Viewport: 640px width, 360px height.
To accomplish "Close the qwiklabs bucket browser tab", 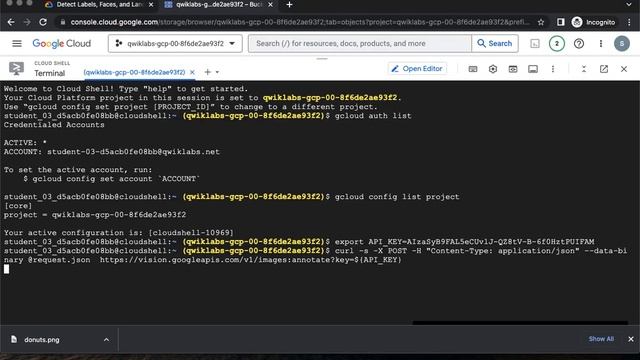I will pos(270,4).
